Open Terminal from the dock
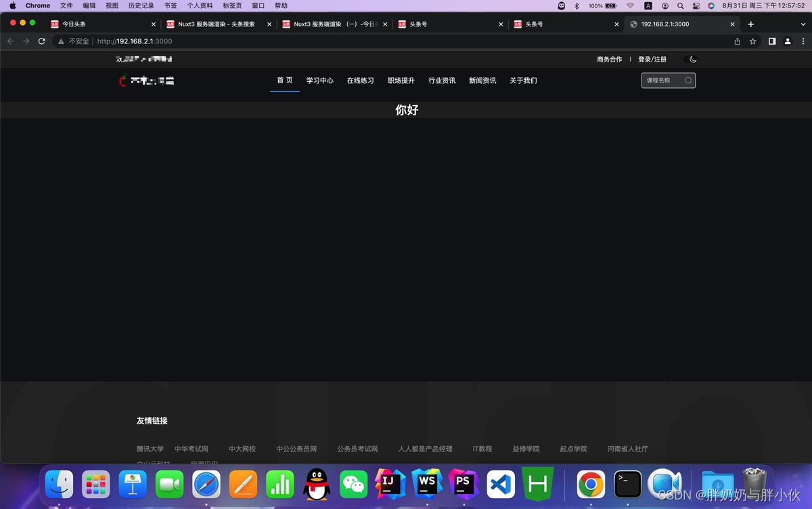 tap(627, 484)
